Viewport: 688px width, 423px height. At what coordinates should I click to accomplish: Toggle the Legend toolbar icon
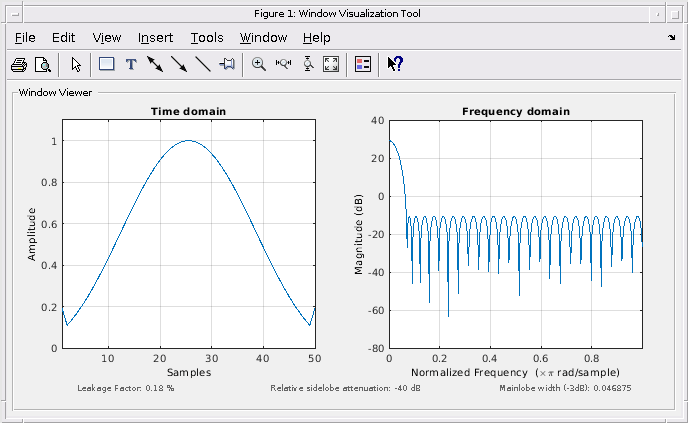pos(363,65)
